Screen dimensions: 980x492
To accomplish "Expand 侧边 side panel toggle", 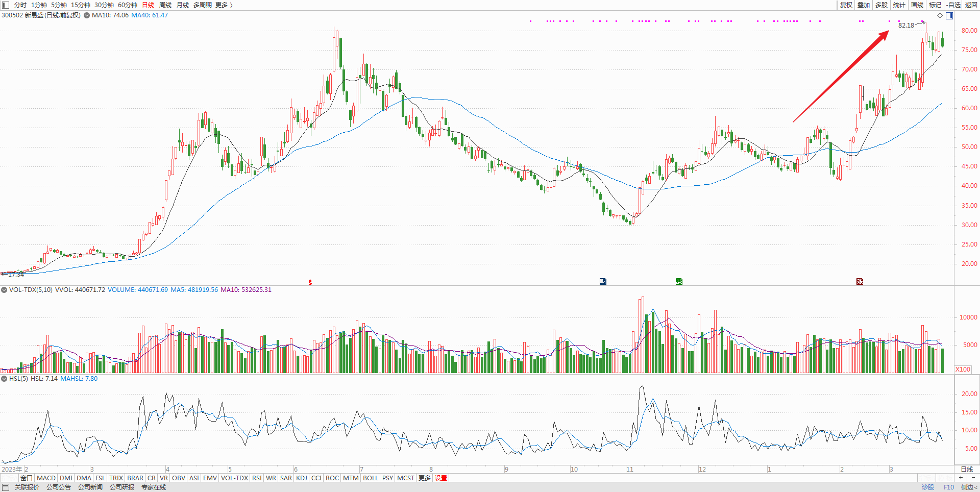I will coord(969,487).
